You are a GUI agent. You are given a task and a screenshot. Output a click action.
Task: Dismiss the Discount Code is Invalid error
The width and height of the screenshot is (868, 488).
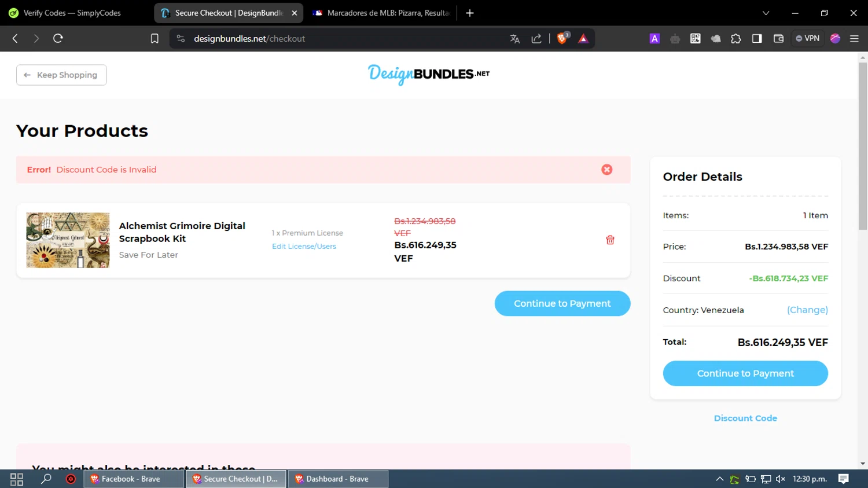click(x=606, y=170)
